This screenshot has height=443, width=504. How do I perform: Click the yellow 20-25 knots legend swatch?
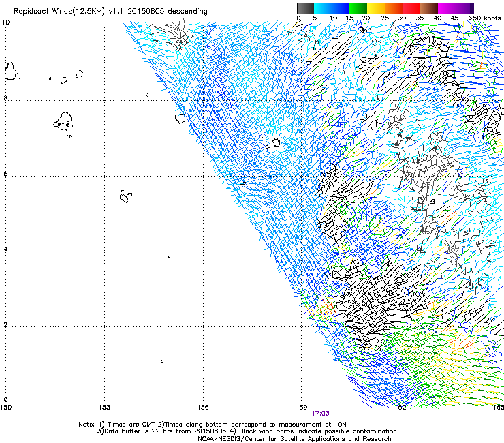pyautogui.click(x=376, y=8)
